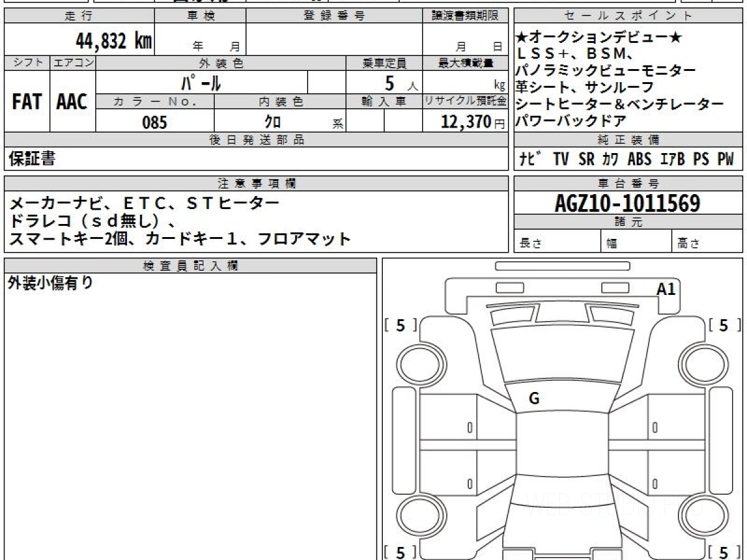Click the 譲渡書類期限 header

[466, 16]
